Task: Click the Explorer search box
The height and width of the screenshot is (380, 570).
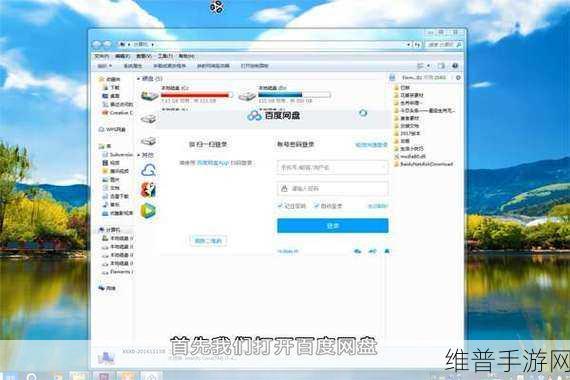Action: (444, 44)
